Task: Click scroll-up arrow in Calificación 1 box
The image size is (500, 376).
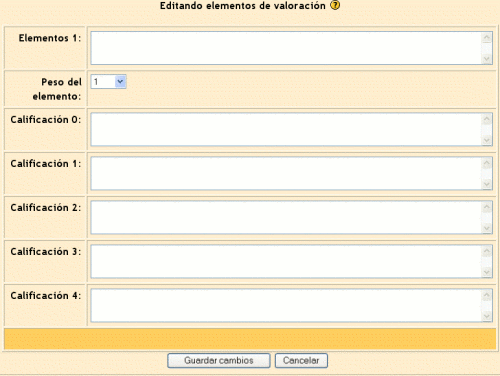Action: click(487, 163)
